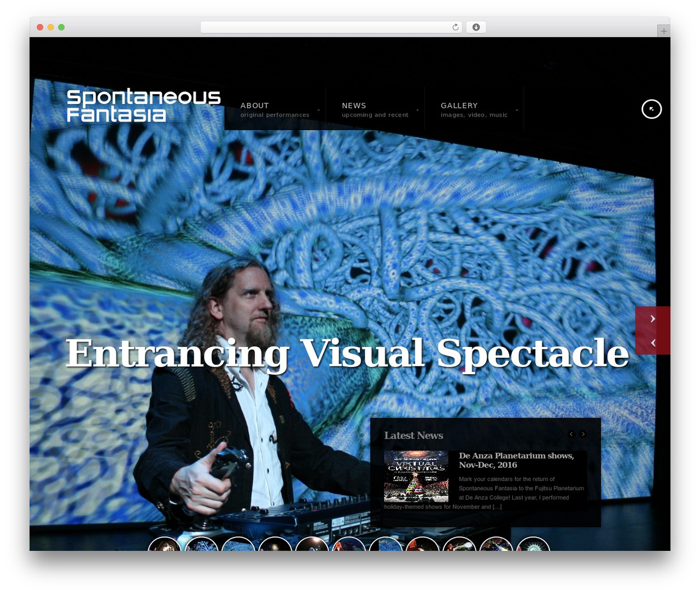Open the NEWS upcoming and recent menu
700x593 pixels.
[x=375, y=109]
